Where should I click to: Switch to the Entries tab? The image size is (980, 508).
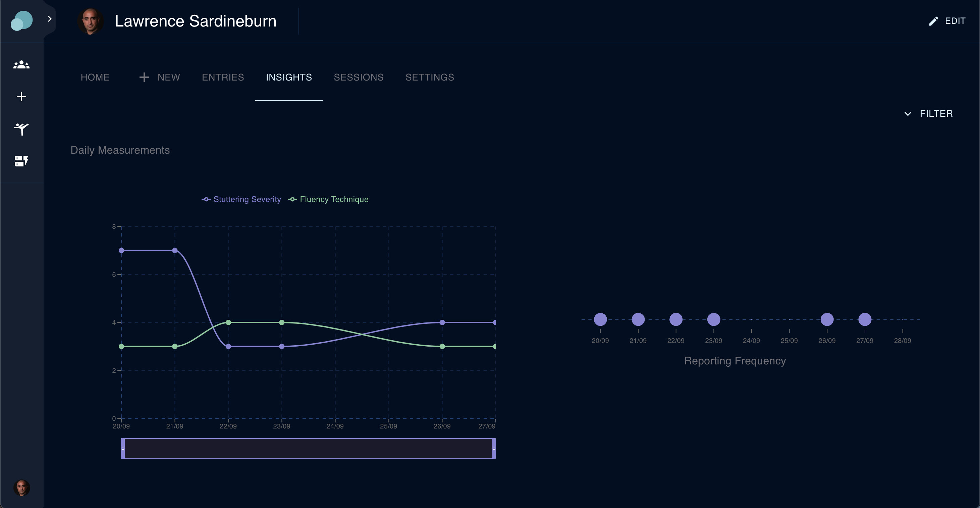click(223, 77)
